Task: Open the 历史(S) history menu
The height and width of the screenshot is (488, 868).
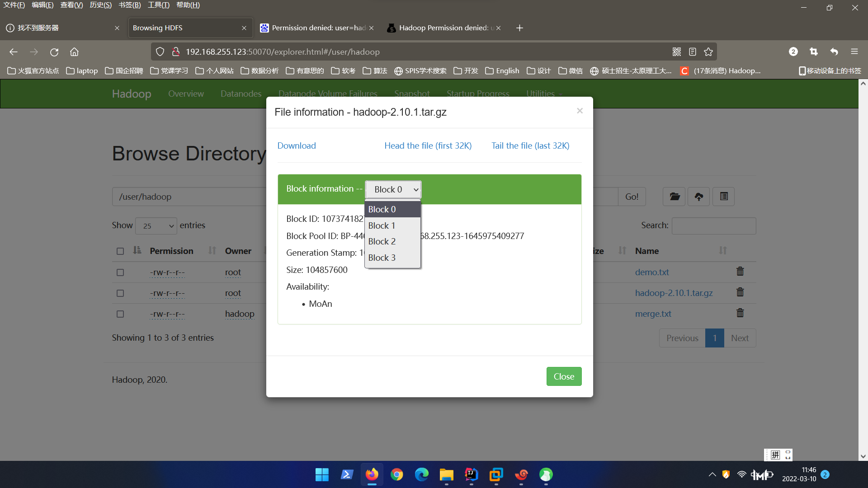Action: 100,5
